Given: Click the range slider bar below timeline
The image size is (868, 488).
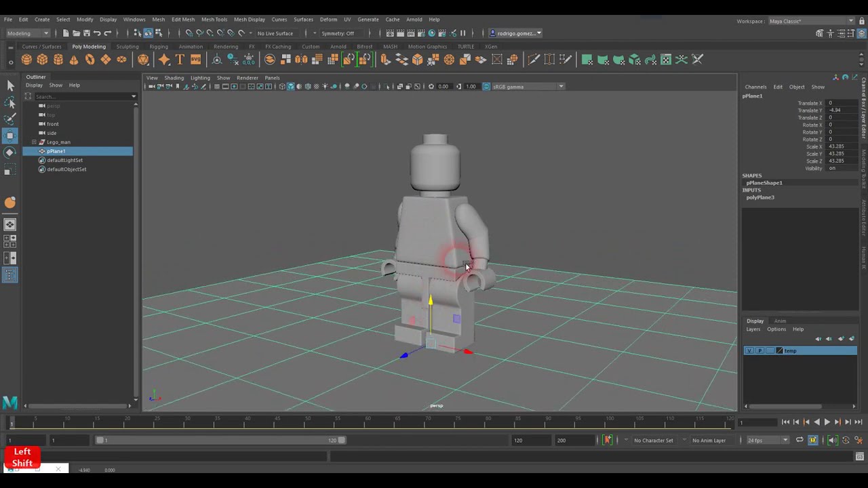Looking at the screenshot, I should 220,441.
